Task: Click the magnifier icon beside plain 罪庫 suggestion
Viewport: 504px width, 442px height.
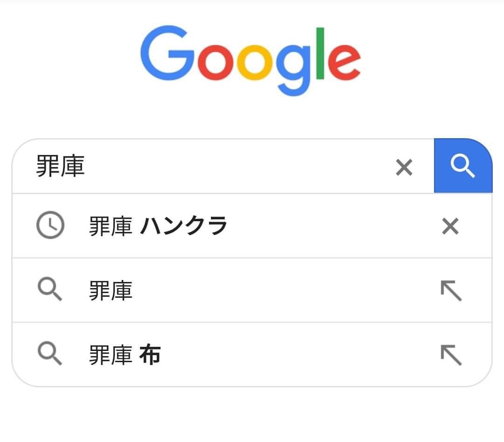Action: [49, 290]
